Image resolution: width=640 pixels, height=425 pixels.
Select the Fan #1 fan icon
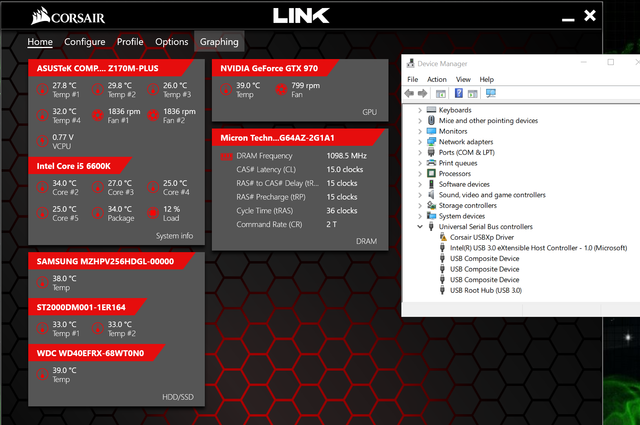98,116
